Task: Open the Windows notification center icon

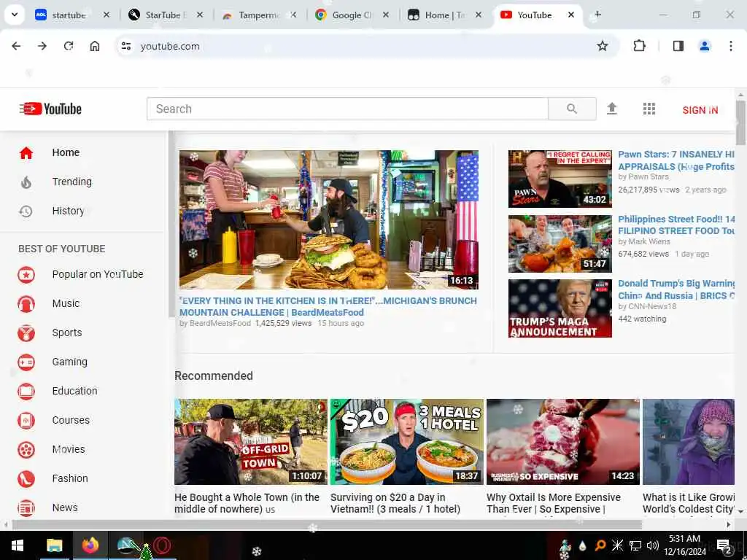Action: pyautogui.click(x=724, y=545)
